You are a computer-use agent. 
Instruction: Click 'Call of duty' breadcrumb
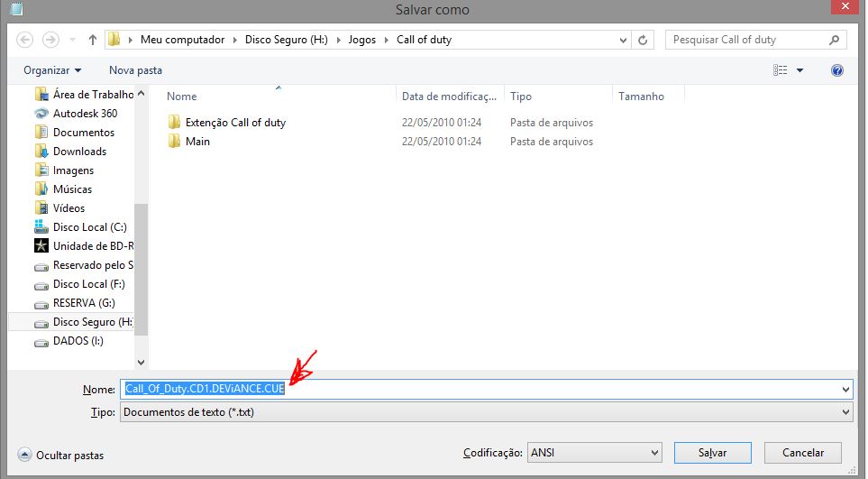(x=424, y=40)
